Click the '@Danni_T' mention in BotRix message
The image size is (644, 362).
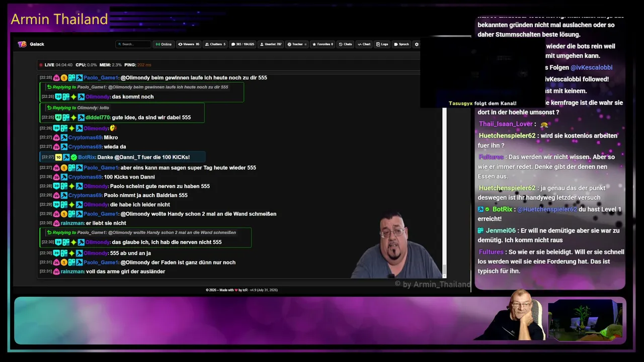click(x=127, y=157)
